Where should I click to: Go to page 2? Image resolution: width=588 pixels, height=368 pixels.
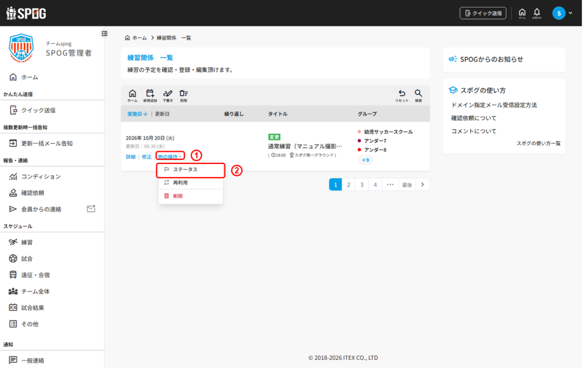(349, 185)
